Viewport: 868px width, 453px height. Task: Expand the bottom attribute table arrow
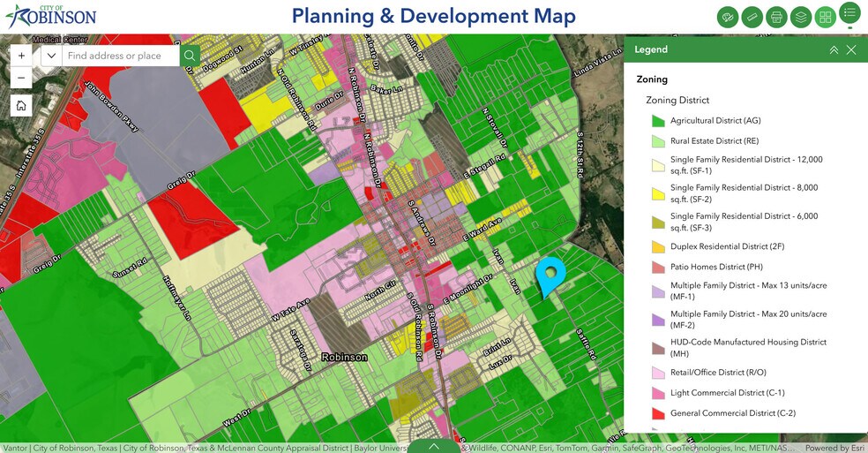coord(433,446)
